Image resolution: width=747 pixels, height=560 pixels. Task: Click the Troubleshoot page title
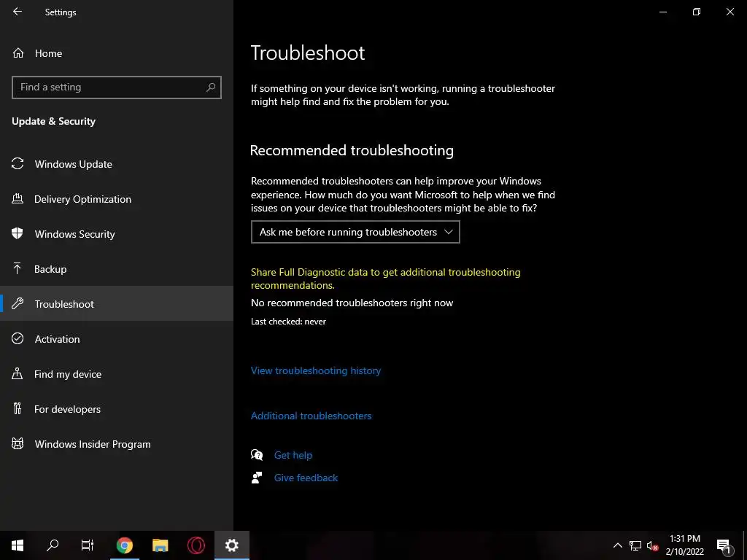[x=308, y=52]
